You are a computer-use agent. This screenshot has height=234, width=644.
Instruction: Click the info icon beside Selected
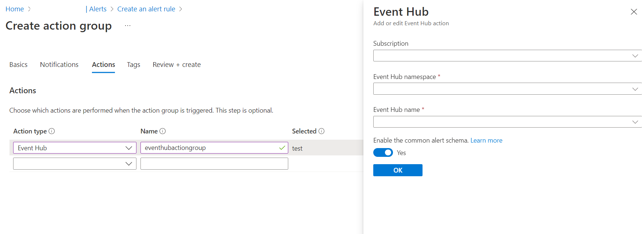[321, 131]
